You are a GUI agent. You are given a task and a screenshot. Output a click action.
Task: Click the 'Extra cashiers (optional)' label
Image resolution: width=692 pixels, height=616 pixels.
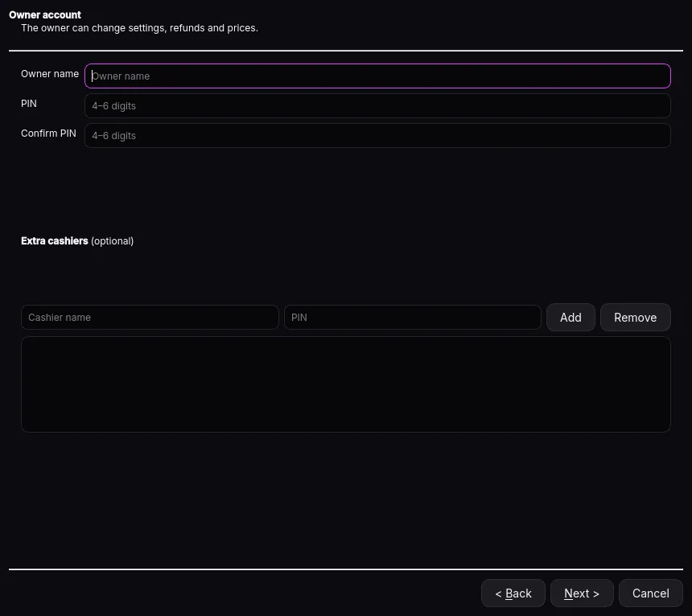pyautogui.click(x=77, y=240)
